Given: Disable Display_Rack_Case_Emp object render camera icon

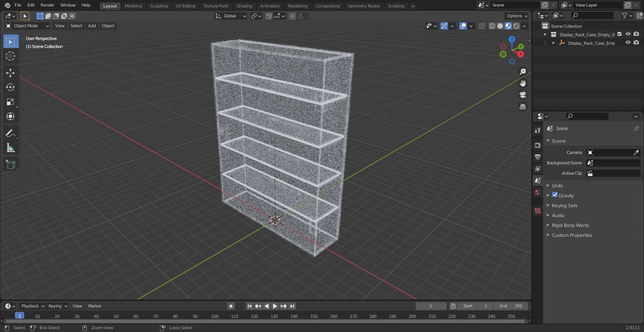Looking at the screenshot, I should (636, 42).
